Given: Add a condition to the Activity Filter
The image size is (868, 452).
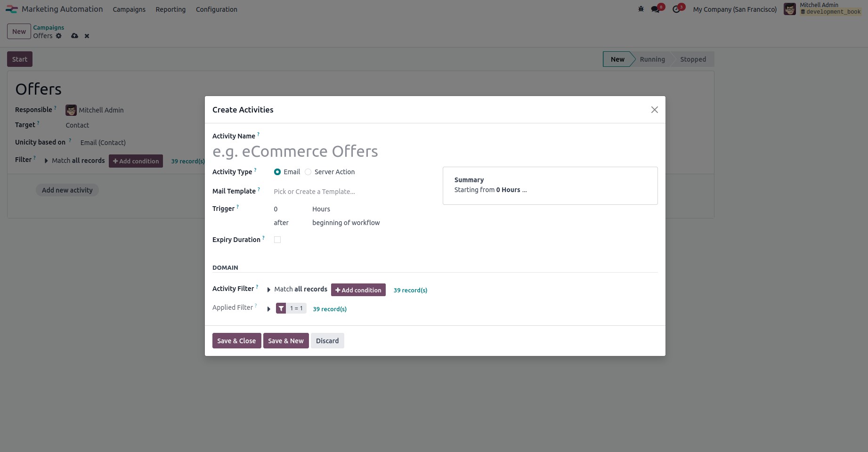Looking at the screenshot, I should coord(358,290).
